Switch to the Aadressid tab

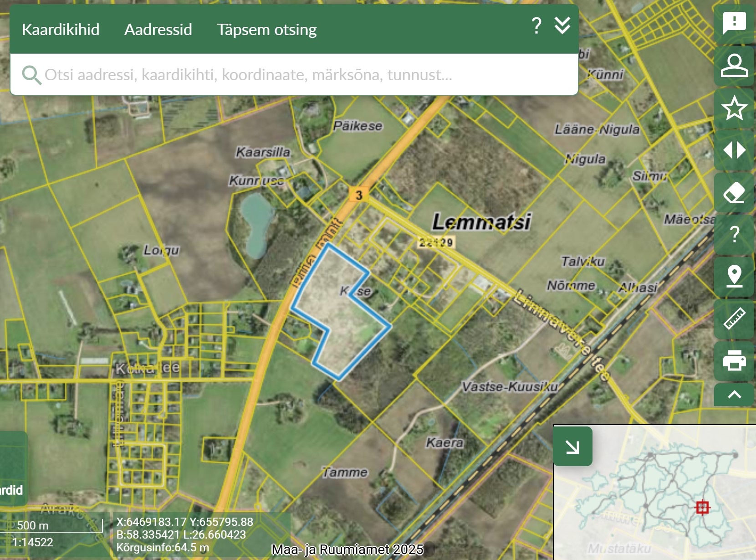click(158, 30)
